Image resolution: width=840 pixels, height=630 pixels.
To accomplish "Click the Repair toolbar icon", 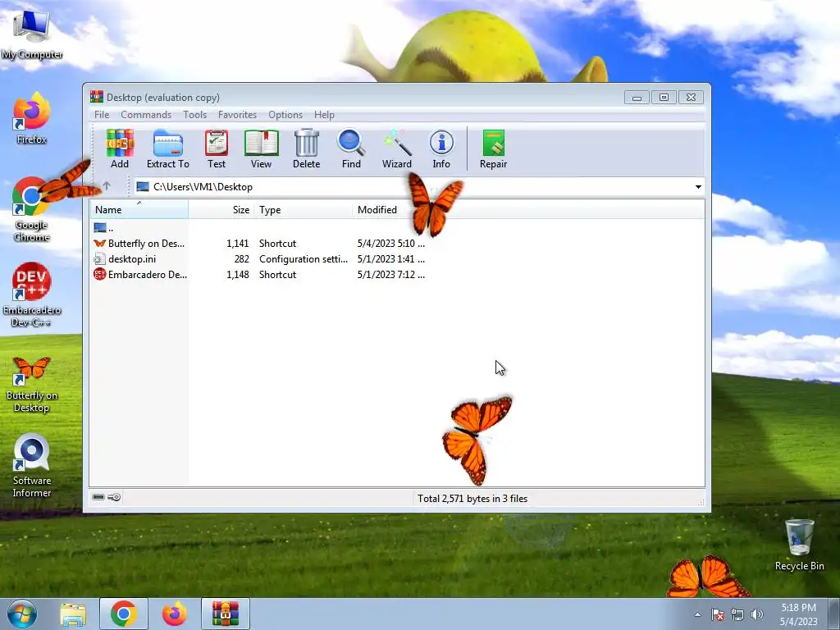I will (493, 149).
